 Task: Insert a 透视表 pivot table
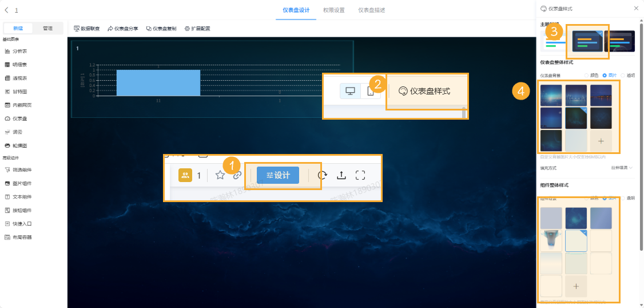pyautogui.click(x=15, y=78)
